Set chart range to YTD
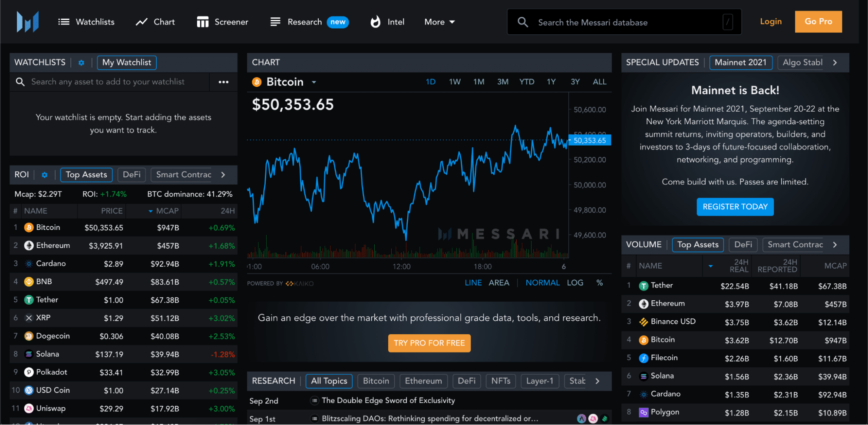The height and width of the screenshot is (425, 868). point(527,82)
